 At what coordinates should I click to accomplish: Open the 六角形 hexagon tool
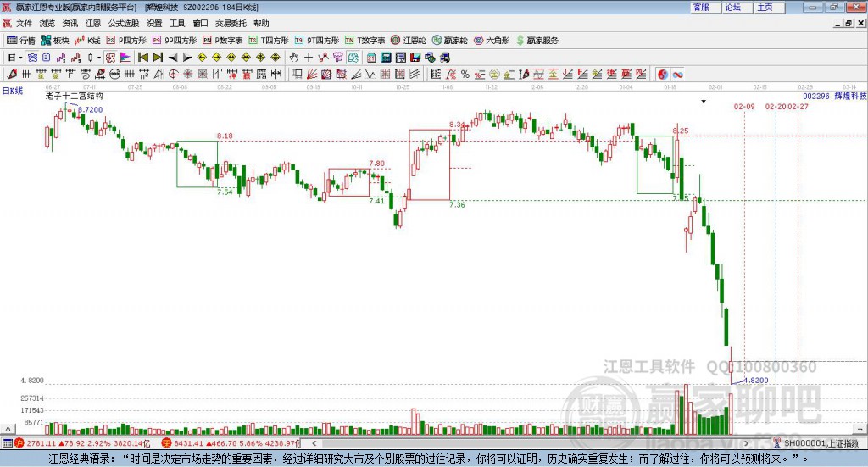coord(492,41)
